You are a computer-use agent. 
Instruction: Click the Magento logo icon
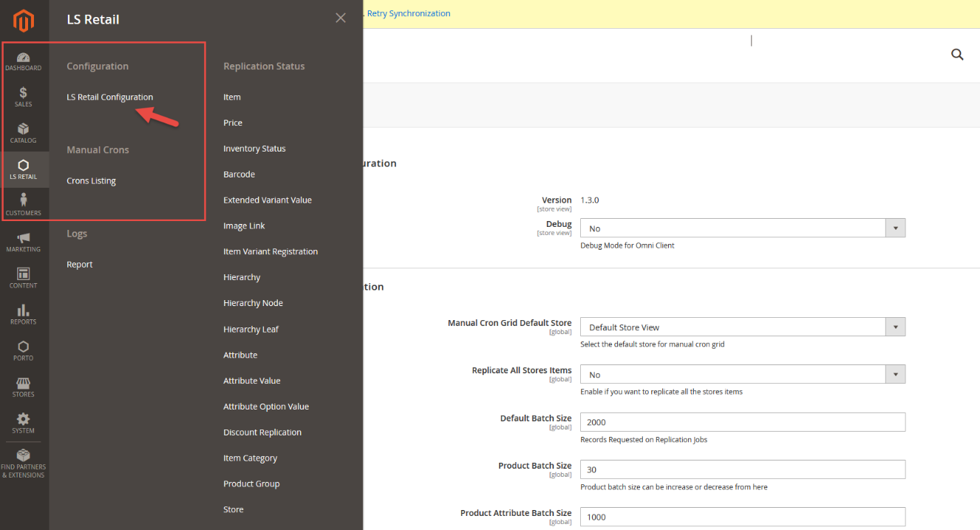point(24,21)
